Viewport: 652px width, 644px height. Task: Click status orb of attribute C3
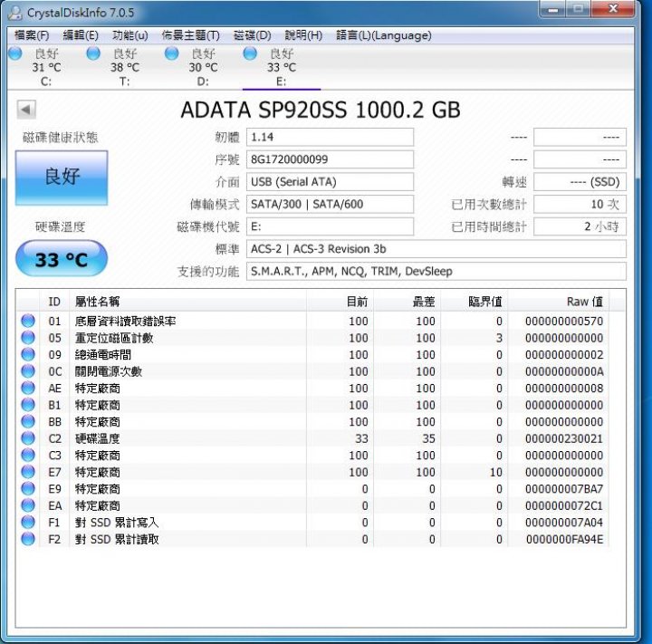[x=28, y=455]
